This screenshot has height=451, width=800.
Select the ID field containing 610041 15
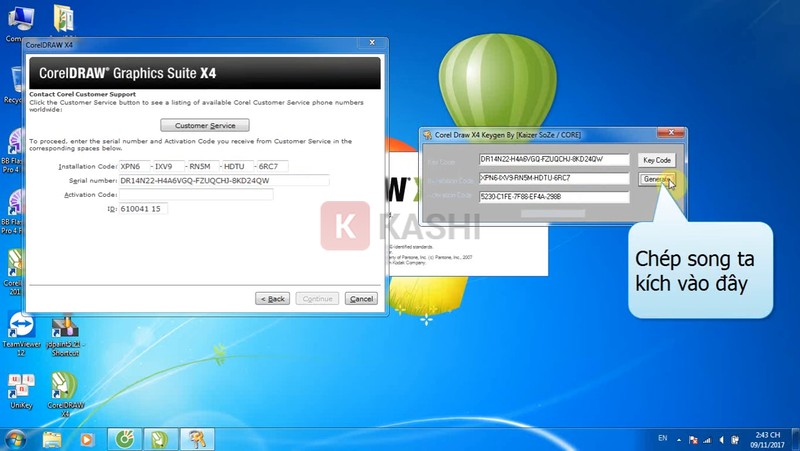pyautogui.click(x=143, y=209)
